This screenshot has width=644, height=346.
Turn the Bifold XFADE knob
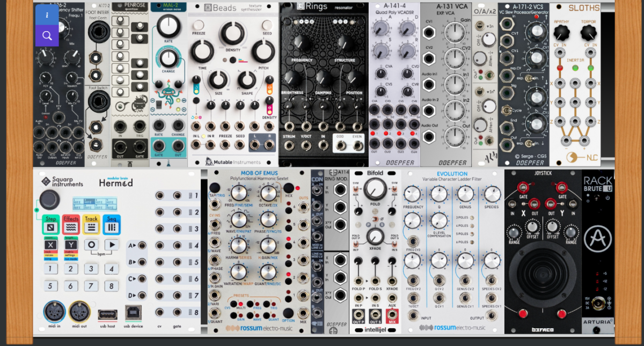(375, 237)
